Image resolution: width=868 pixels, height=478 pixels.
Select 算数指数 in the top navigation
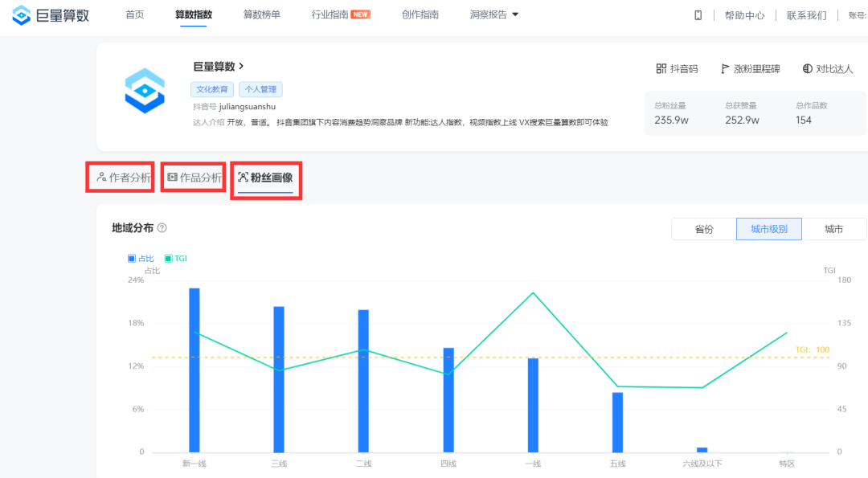pos(192,14)
